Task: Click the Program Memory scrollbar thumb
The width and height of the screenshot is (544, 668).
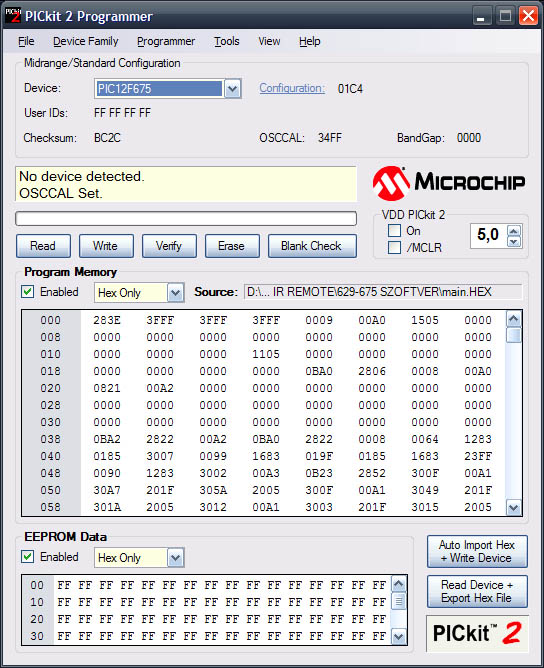Action: (x=514, y=335)
